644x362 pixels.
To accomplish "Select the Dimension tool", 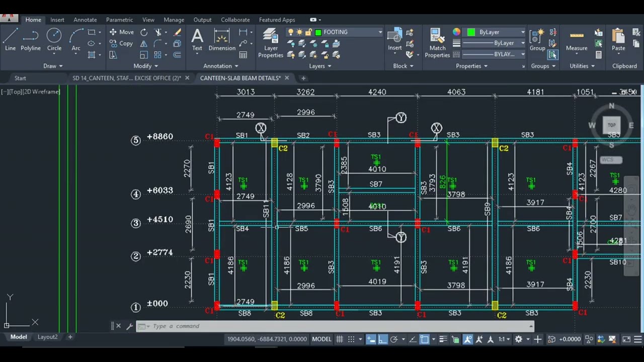I will click(222, 39).
